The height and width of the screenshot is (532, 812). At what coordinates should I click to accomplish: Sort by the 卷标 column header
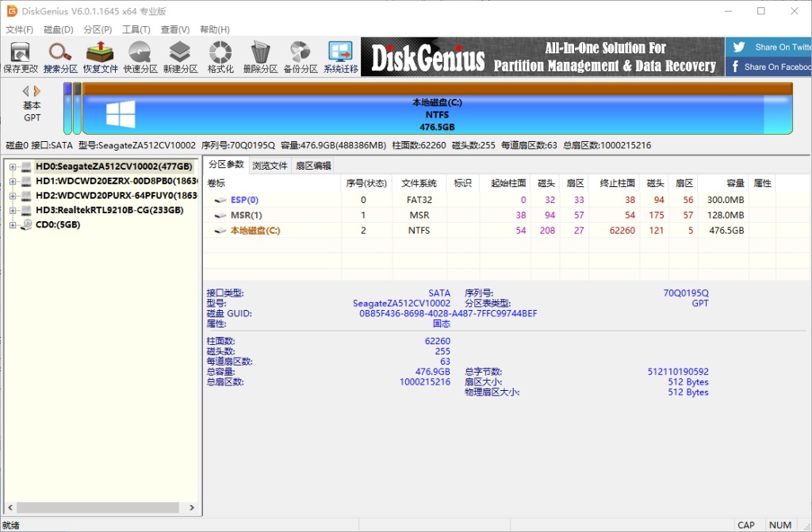pos(273,183)
